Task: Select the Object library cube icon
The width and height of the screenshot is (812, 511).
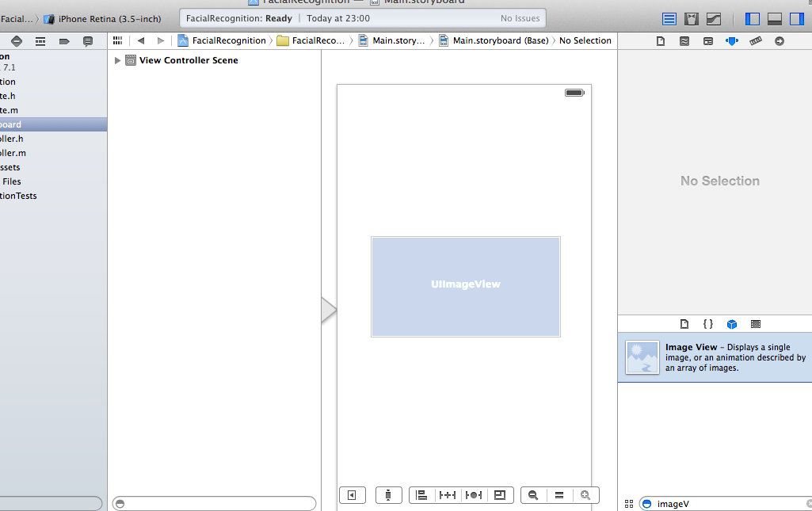Action: (x=732, y=323)
